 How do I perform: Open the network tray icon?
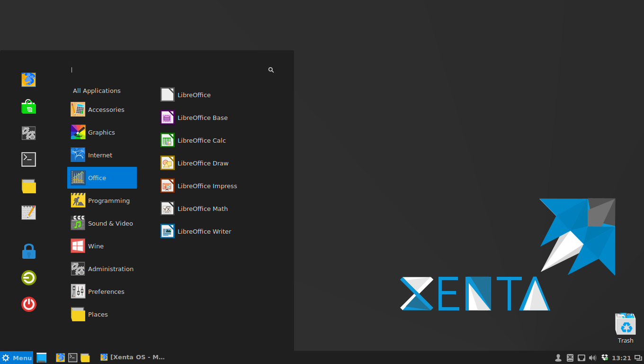[581, 357]
